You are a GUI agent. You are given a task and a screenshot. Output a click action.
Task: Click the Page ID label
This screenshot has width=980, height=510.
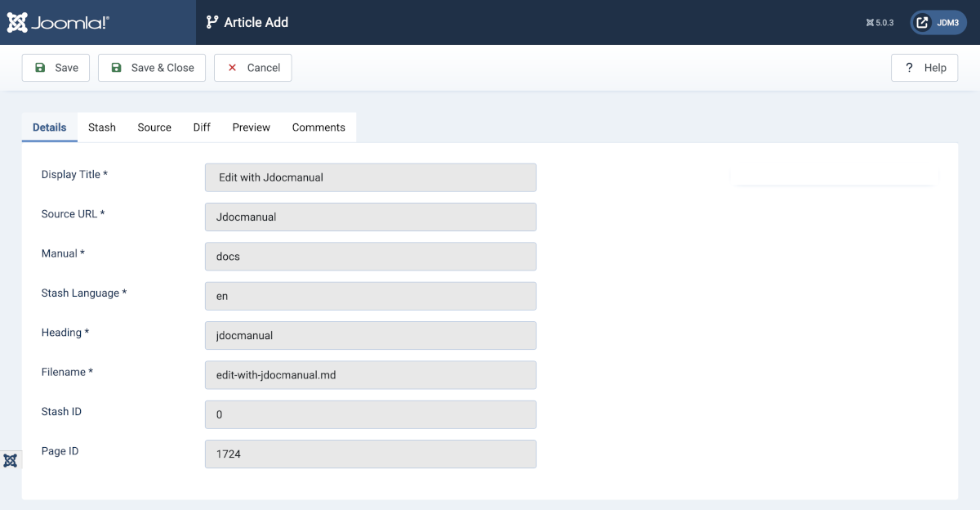tap(60, 451)
